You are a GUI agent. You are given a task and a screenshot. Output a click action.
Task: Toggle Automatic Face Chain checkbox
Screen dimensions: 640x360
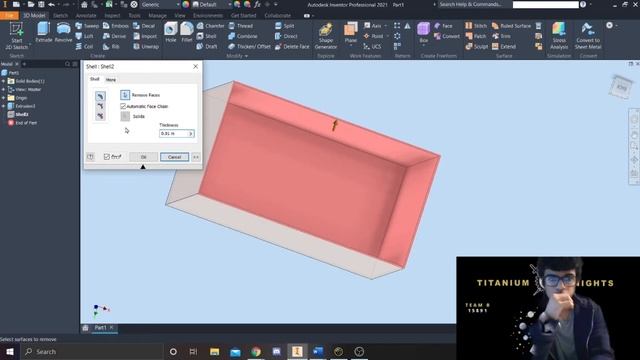tap(123, 106)
